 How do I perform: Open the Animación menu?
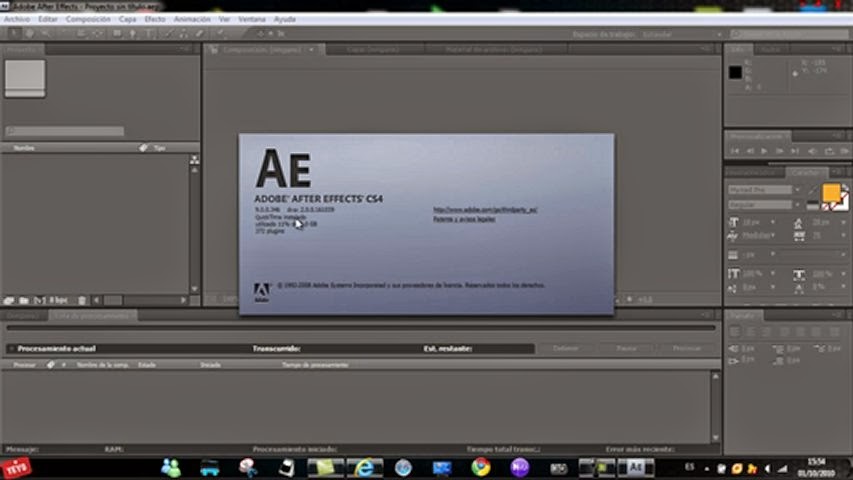point(191,19)
